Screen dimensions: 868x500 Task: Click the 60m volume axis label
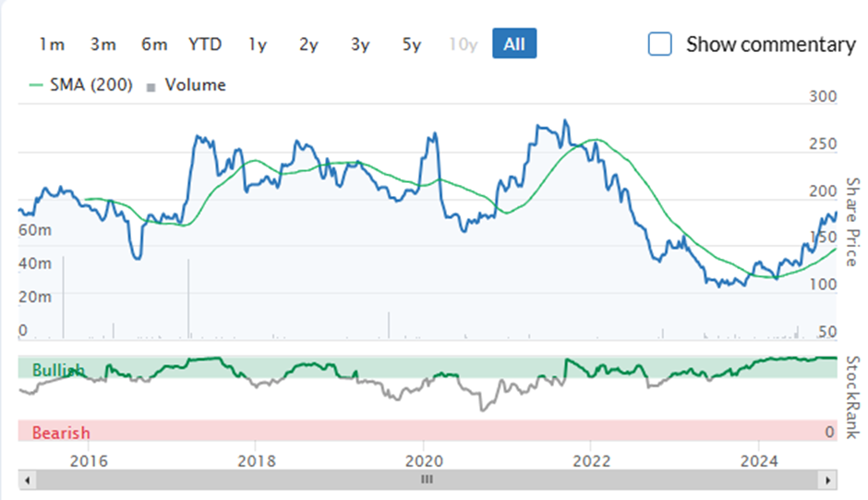click(35, 229)
